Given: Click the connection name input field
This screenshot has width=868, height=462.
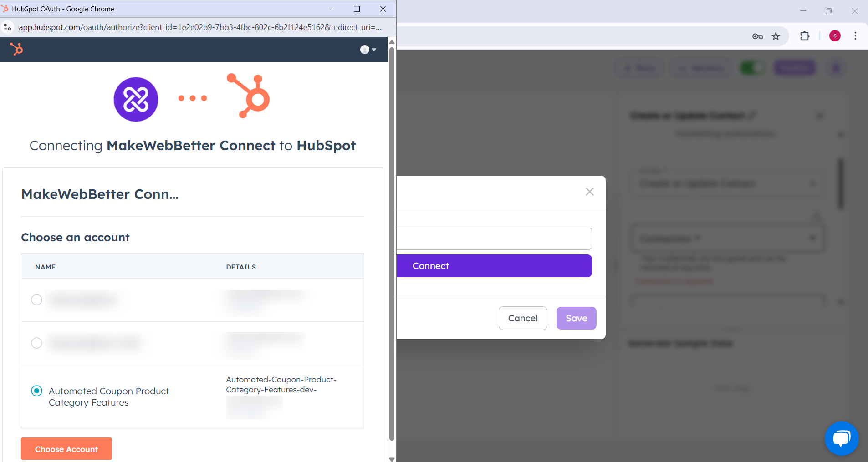Looking at the screenshot, I should point(494,239).
